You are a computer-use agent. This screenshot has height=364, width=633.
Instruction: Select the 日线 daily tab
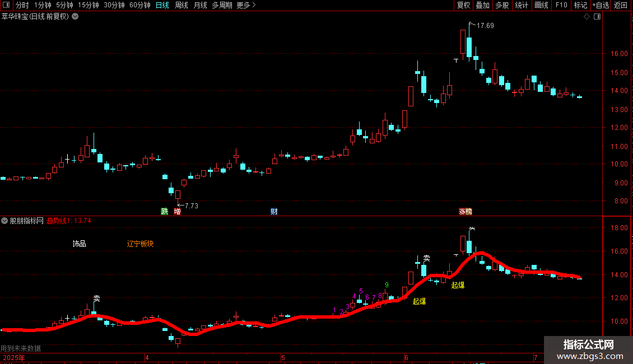162,5
